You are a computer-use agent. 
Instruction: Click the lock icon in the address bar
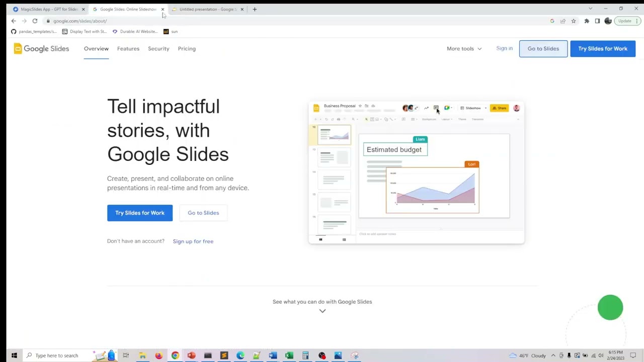[x=48, y=21]
